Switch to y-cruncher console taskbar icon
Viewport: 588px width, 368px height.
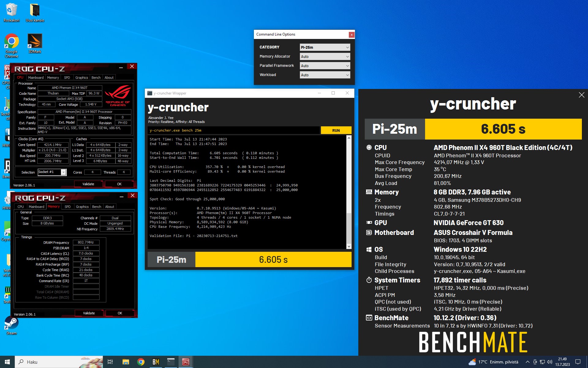(171, 362)
